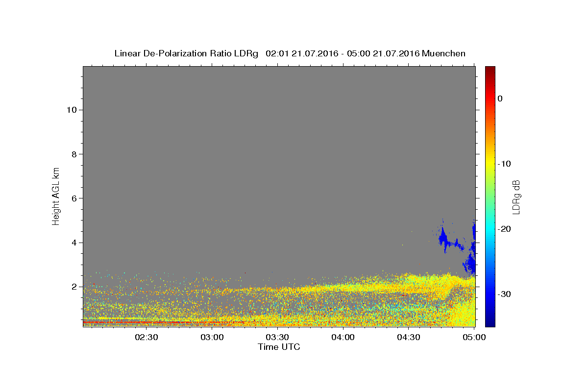The image size is (588, 392).
Task: Click the dark blue bottom of the colorbar
Action: click(490, 322)
